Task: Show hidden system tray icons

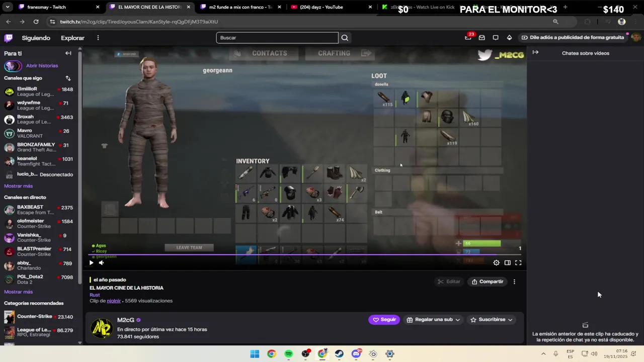Action: (x=543, y=354)
